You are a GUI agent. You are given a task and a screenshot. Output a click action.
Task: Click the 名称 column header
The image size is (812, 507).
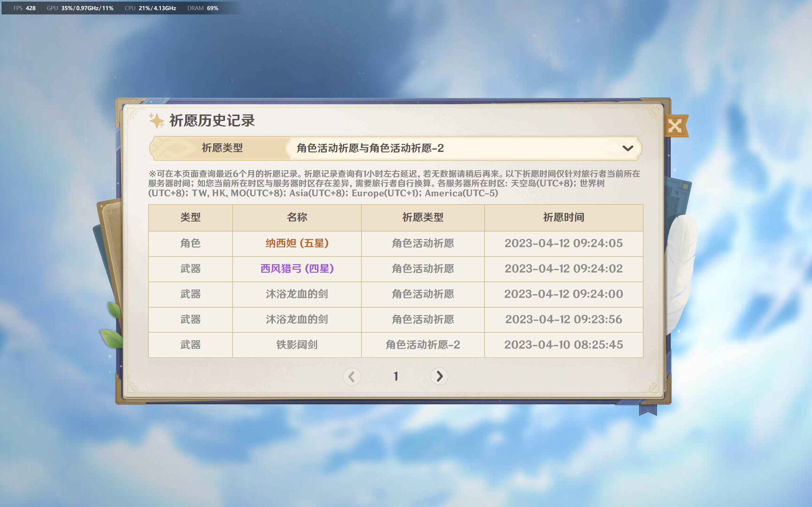(297, 217)
